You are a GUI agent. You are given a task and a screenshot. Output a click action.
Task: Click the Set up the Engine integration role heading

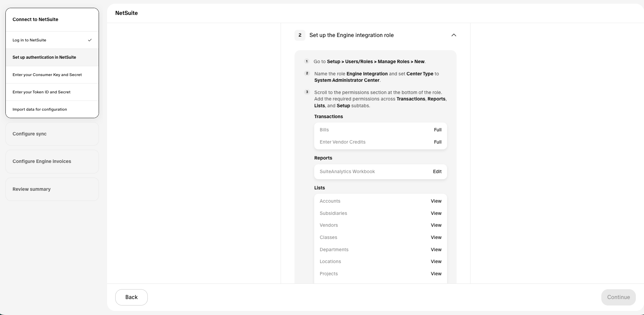tap(351, 35)
